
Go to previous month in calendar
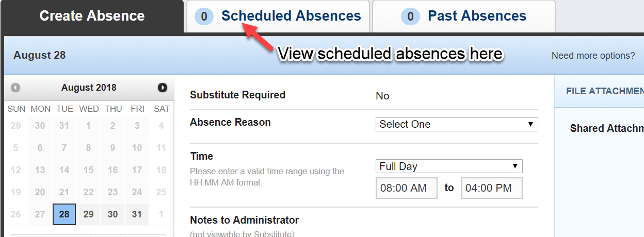(15, 88)
